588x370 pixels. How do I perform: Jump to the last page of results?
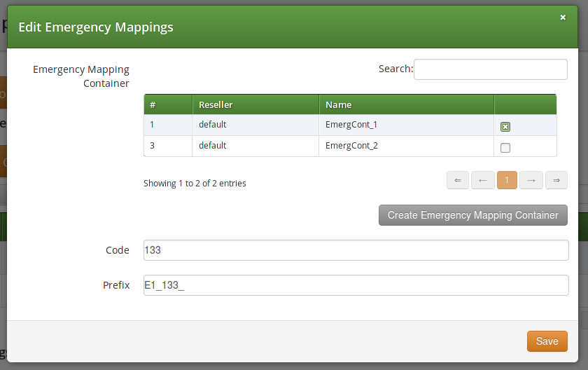pyautogui.click(x=556, y=180)
